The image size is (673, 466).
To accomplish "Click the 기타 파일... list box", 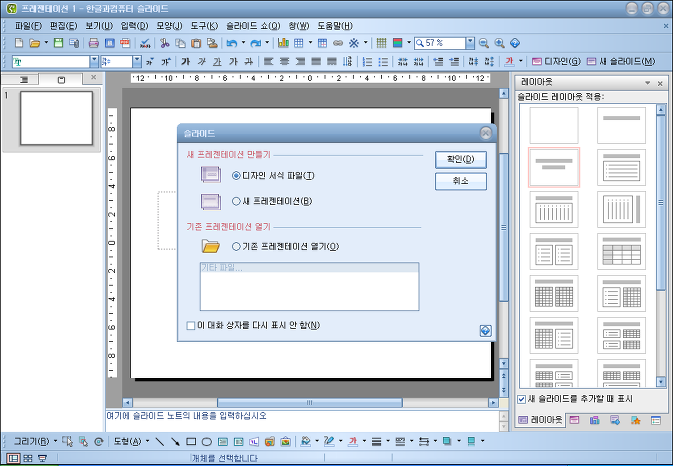I will 309,286.
